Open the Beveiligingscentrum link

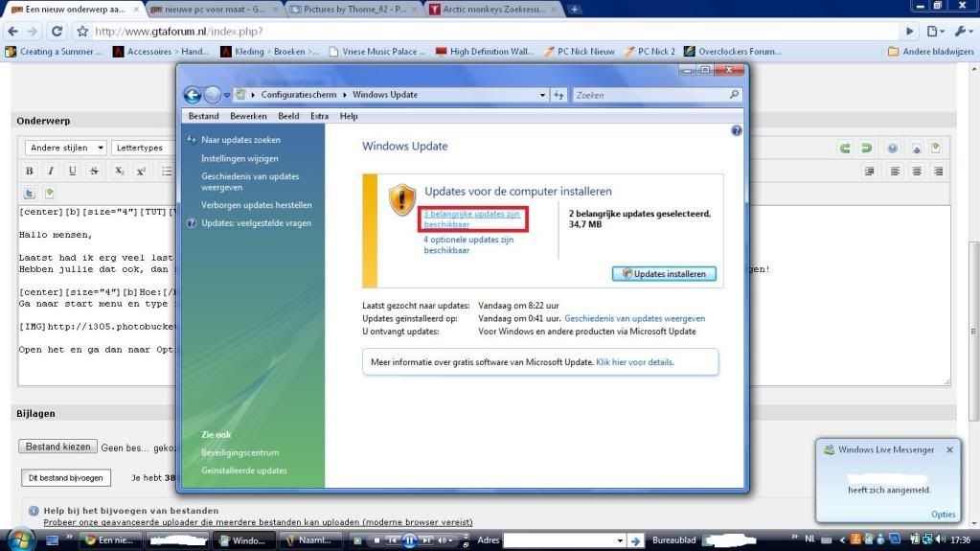(240, 453)
